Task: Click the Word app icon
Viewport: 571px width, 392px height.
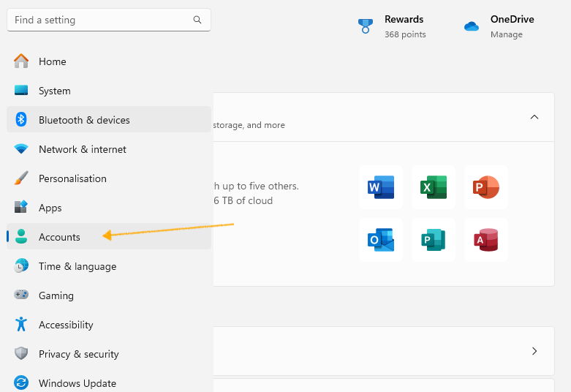Action: tap(381, 187)
